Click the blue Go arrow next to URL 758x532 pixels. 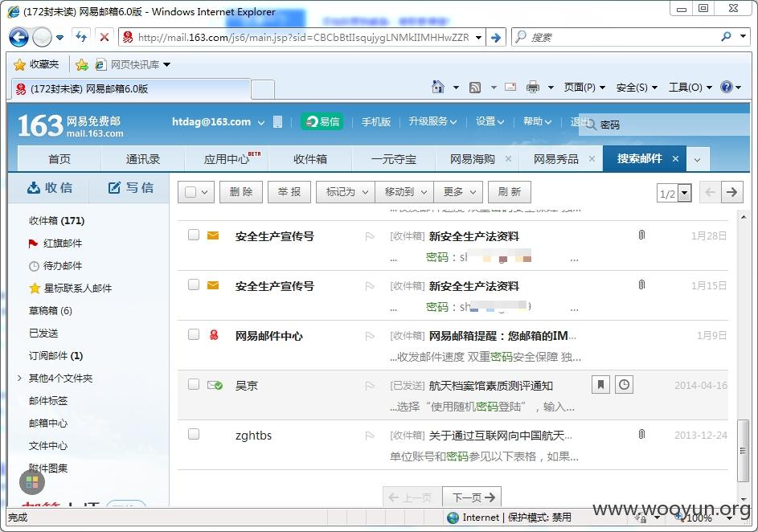[496, 37]
